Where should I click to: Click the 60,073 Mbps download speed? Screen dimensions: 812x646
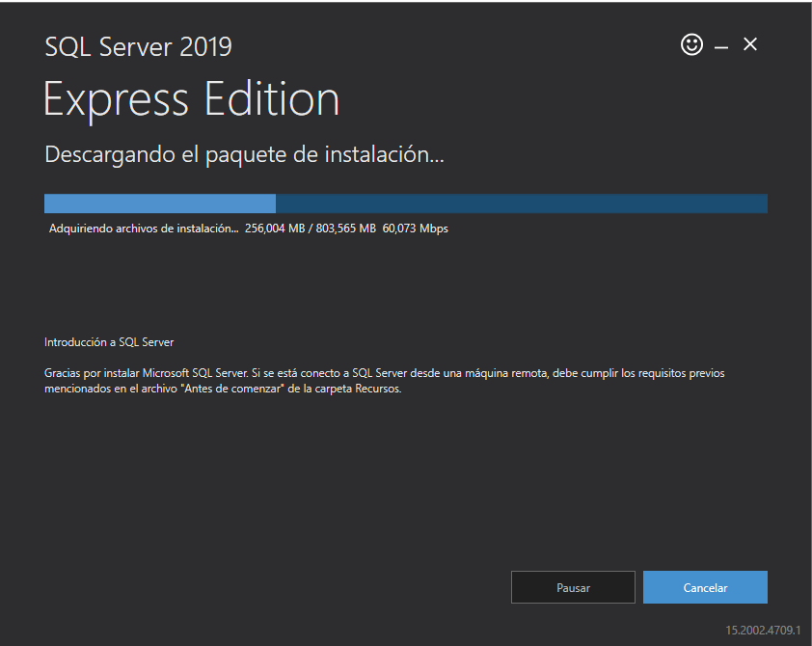pyautogui.click(x=416, y=229)
